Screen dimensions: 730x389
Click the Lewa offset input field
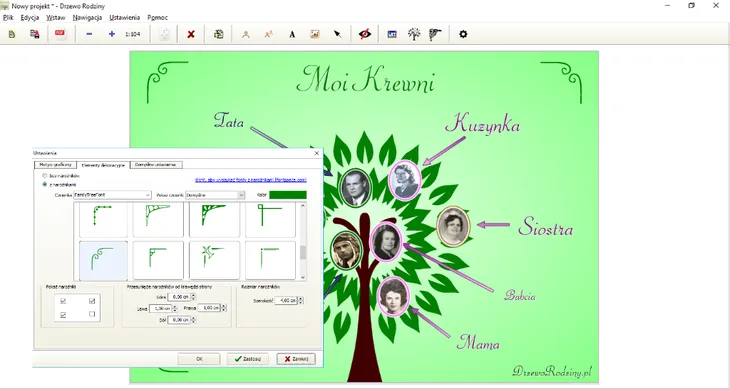161,308
